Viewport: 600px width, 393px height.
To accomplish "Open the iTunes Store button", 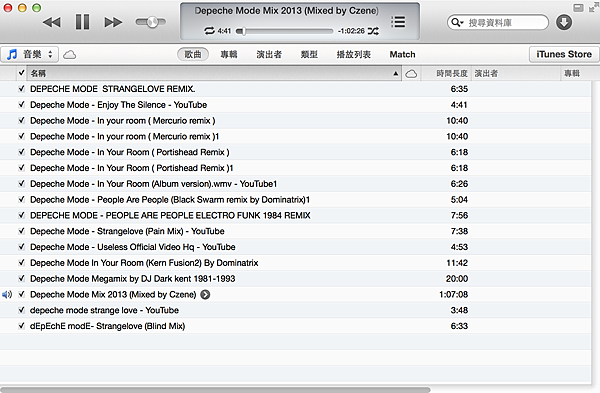I will point(564,54).
